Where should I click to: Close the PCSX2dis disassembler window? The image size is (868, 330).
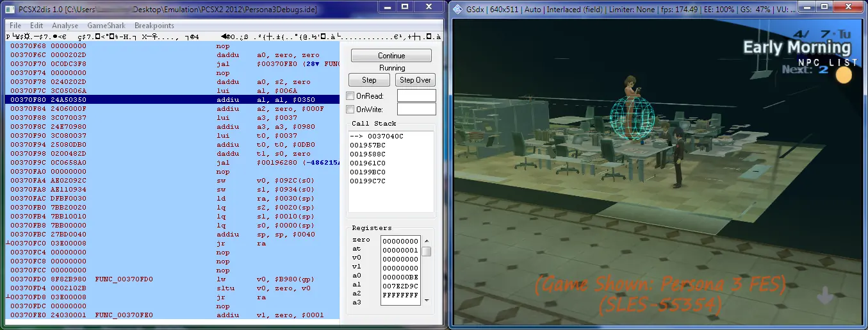428,6
